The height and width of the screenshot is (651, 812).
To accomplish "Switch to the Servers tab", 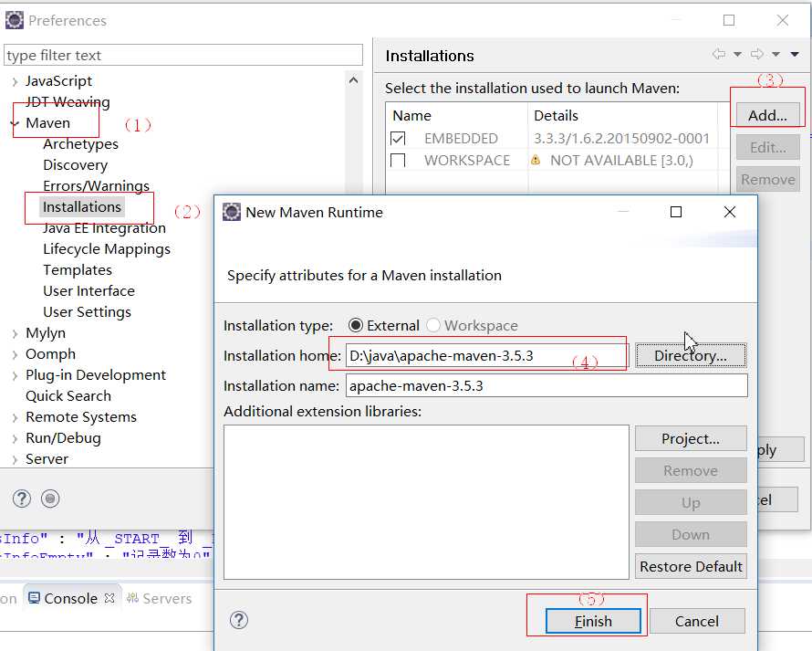I will [x=160, y=598].
